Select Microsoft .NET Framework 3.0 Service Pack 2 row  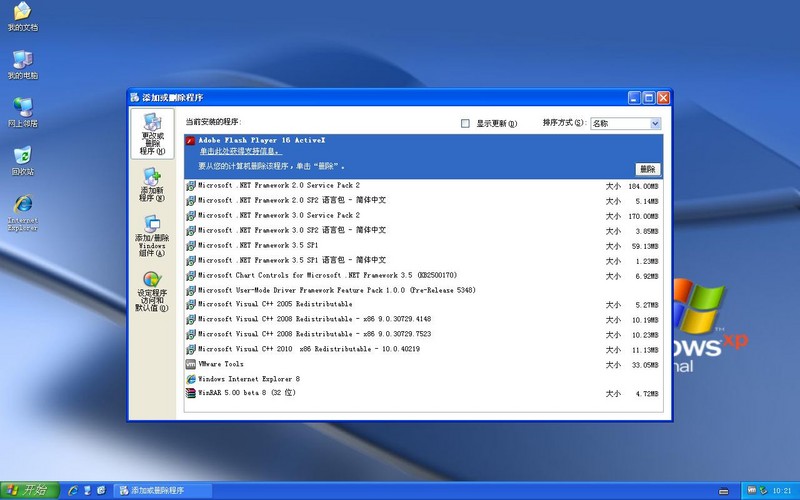[x=423, y=215]
